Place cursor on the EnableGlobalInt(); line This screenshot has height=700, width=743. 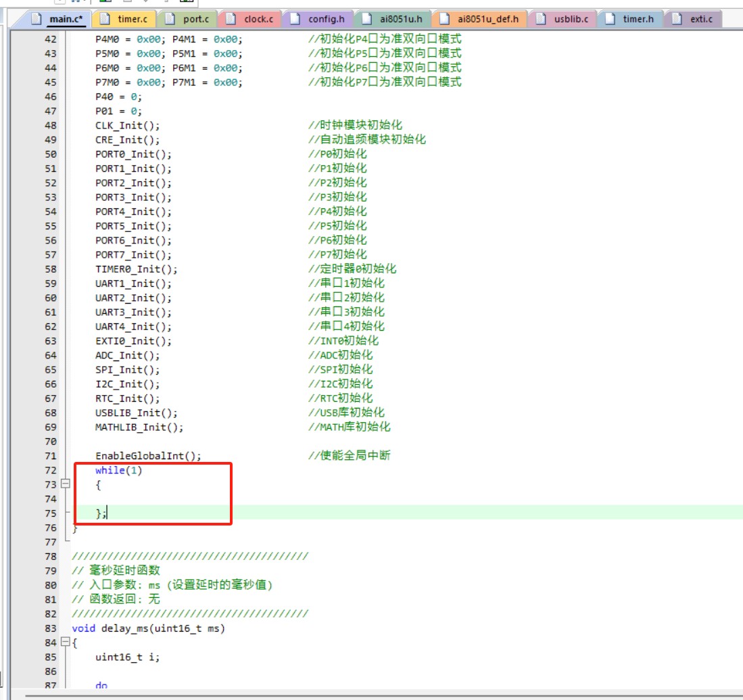(x=148, y=456)
